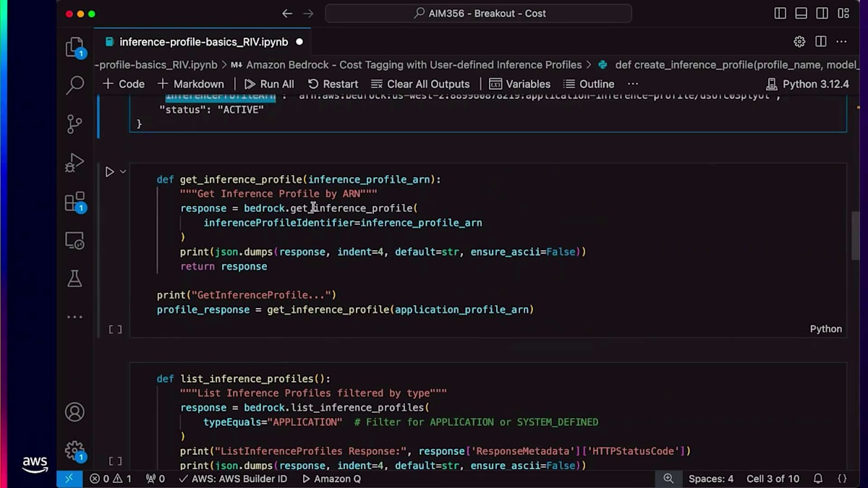The image size is (868, 488).
Task: Open the notebook Outline
Action: [589, 84]
